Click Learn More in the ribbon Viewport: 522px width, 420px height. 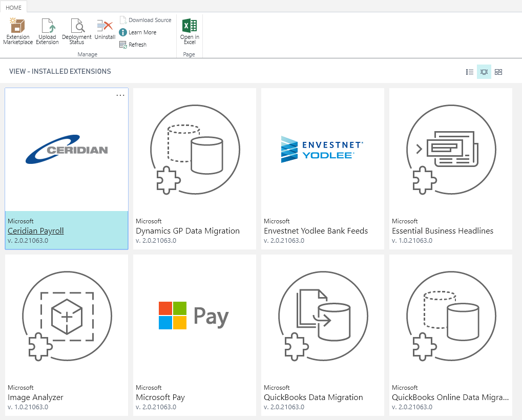click(x=138, y=32)
